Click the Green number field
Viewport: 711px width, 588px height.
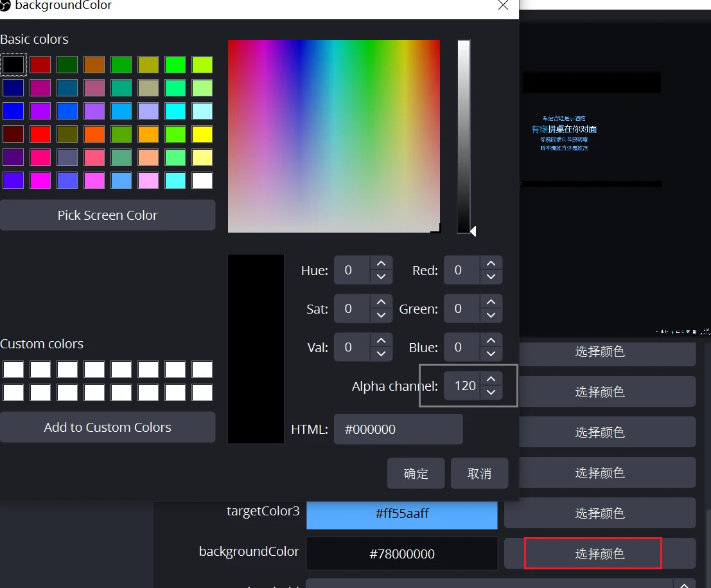pyautogui.click(x=462, y=308)
